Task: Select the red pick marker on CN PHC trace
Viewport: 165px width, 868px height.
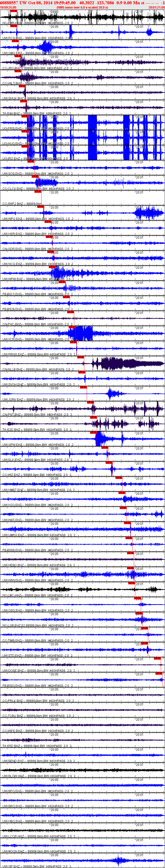Action: tap(70, 312)
